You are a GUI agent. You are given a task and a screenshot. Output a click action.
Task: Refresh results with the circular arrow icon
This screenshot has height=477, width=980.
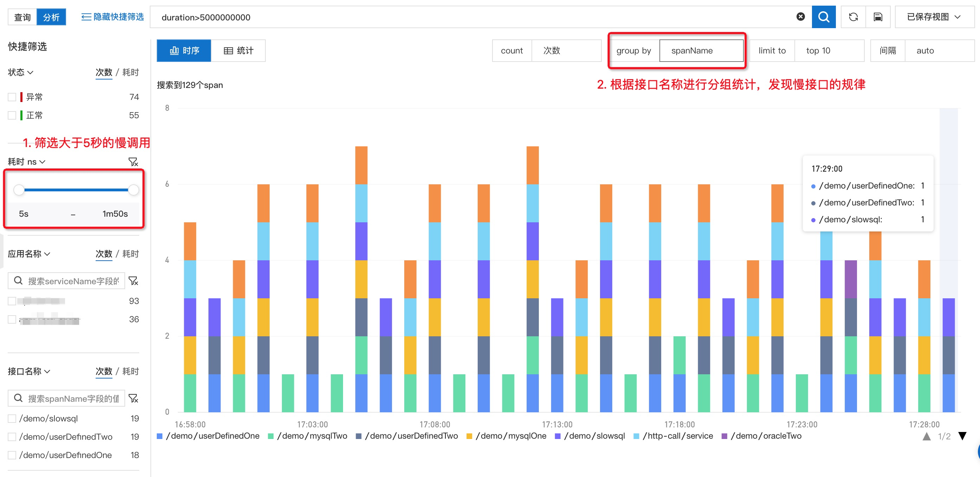pos(853,17)
